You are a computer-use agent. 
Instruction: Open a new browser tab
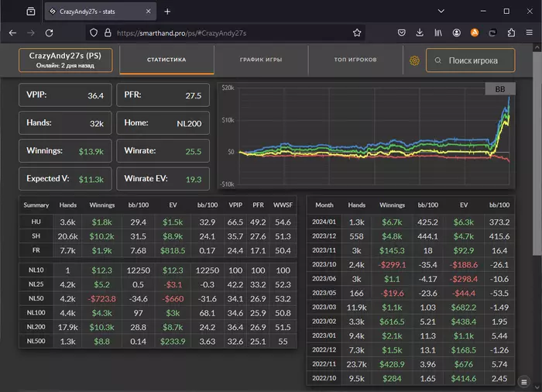click(167, 12)
